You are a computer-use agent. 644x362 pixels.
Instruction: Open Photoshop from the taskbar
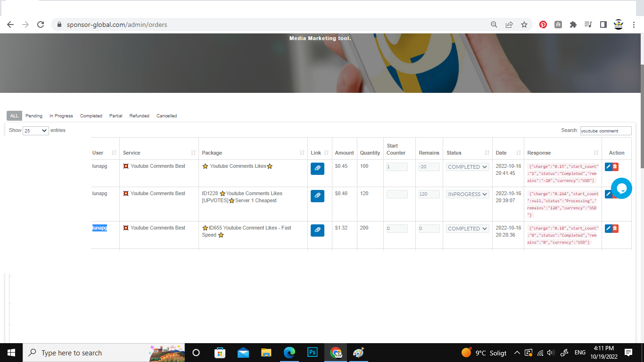(312, 353)
